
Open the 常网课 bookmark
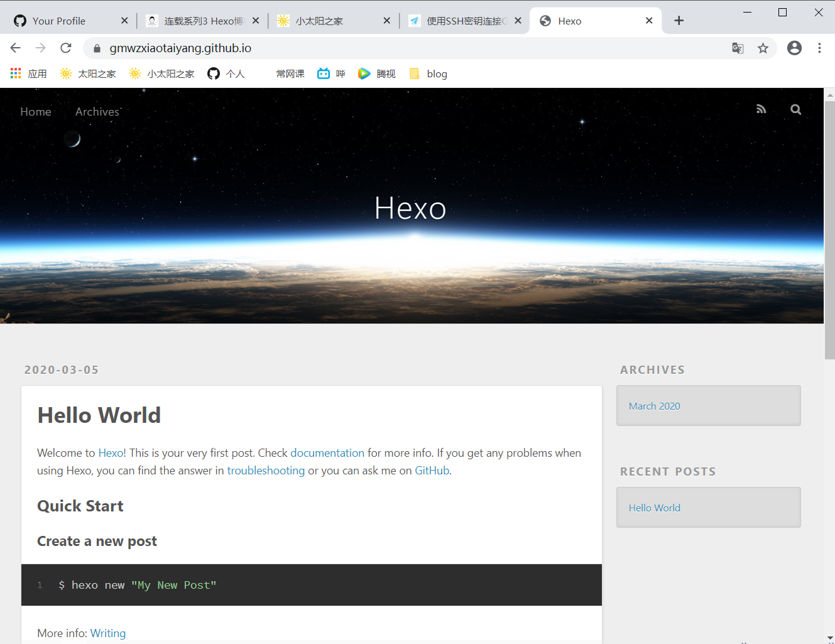290,74
